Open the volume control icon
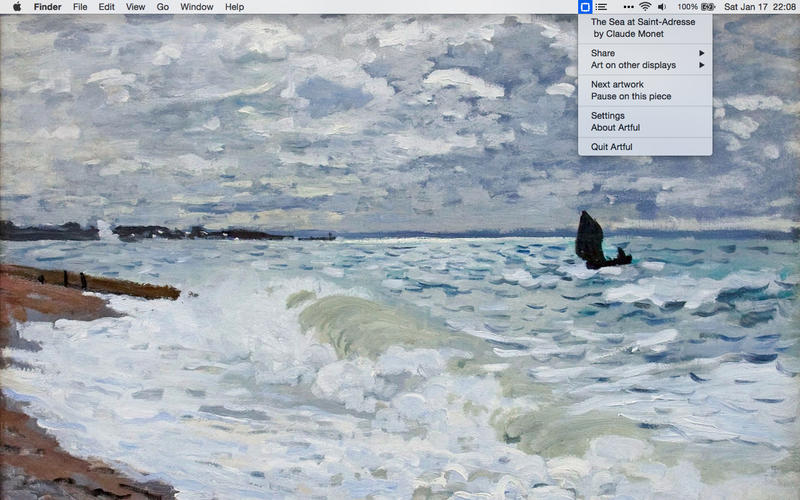800x500 pixels. click(662, 7)
